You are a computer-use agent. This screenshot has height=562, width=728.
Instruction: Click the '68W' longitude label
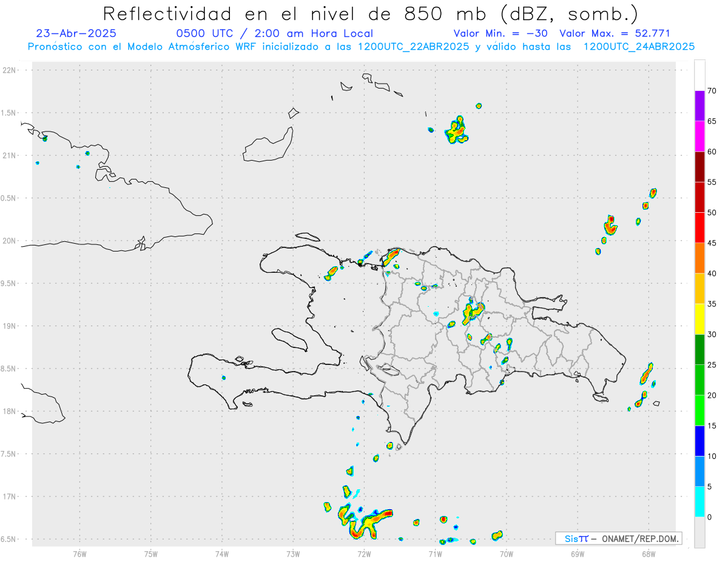[649, 553]
